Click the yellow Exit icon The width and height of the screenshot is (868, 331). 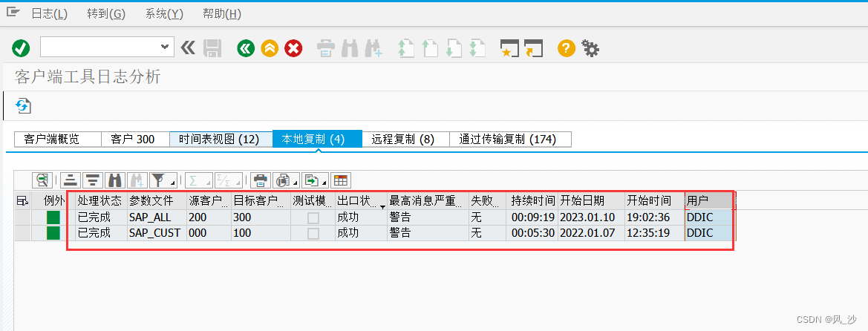270,49
